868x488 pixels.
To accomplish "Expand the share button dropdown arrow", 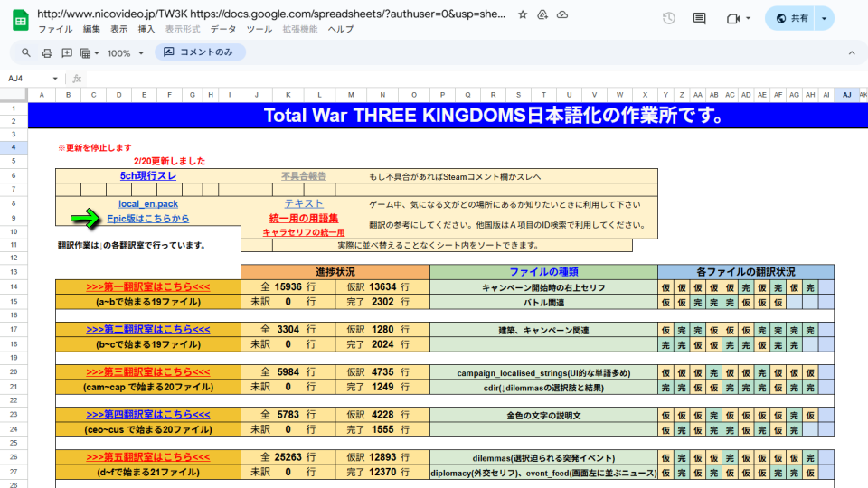I will coord(824,18).
